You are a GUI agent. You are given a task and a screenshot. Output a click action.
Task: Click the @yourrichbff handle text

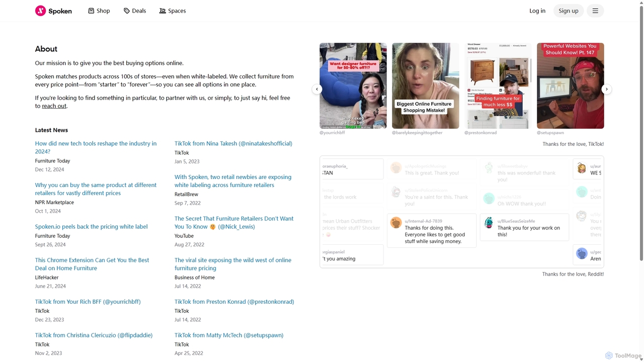[x=332, y=133]
